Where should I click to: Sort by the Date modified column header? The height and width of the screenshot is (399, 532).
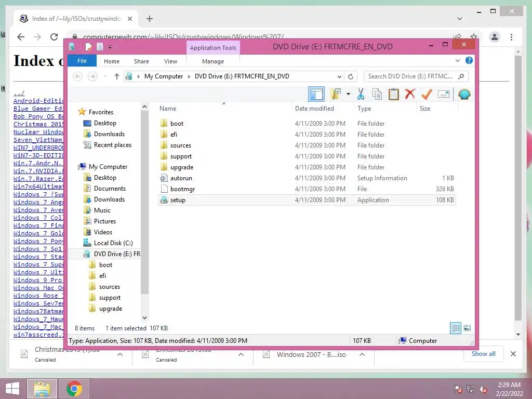click(x=323, y=108)
